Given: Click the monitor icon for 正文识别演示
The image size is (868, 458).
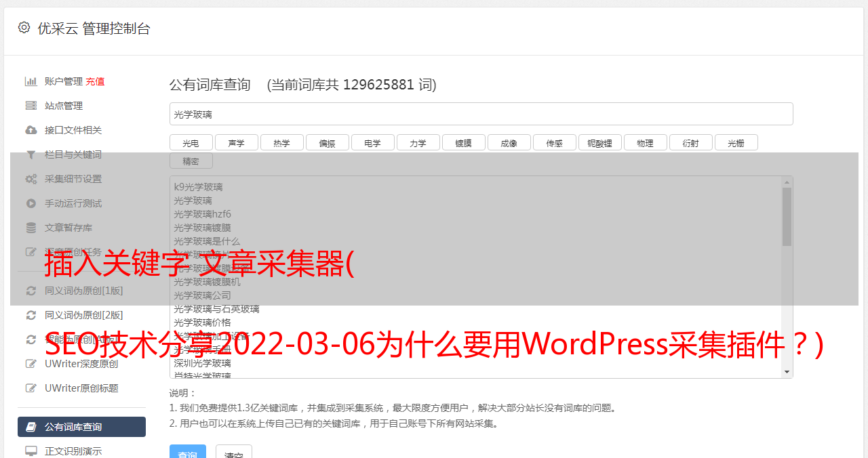Looking at the screenshot, I should [x=31, y=451].
